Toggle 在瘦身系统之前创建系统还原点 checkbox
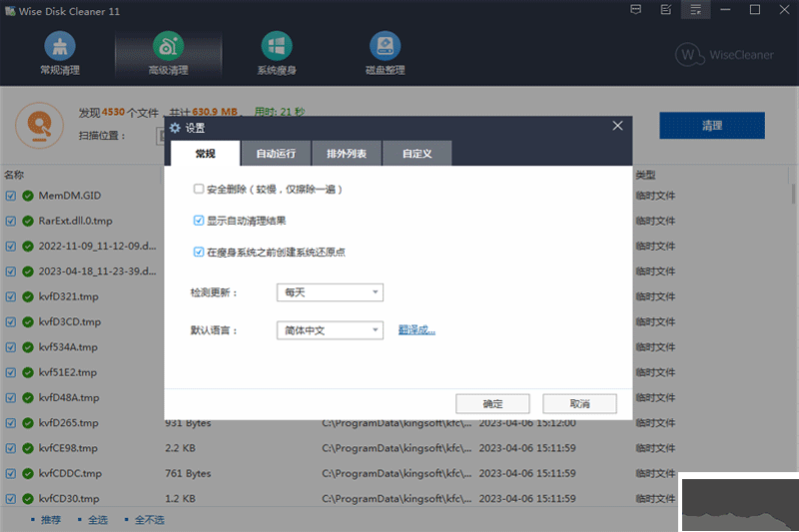This screenshot has height=532, width=799. point(199,252)
